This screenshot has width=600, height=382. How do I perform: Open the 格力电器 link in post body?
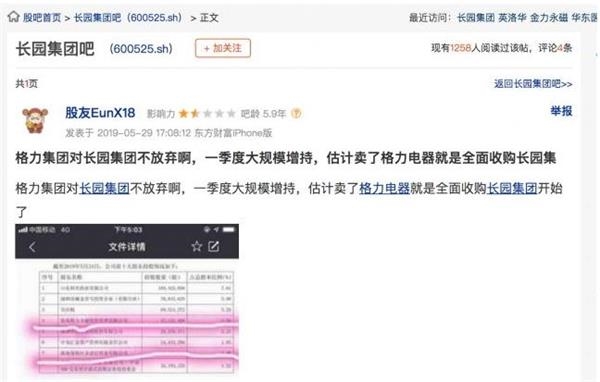384,188
